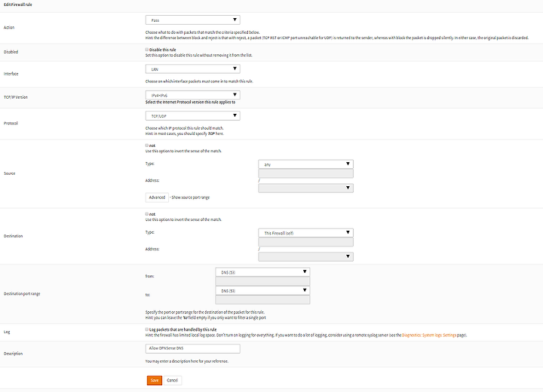Image resolution: width=543 pixels, height=392 pixels.
Task: Open the Destination subnet mask dropdown
Action: pos(305,256)
